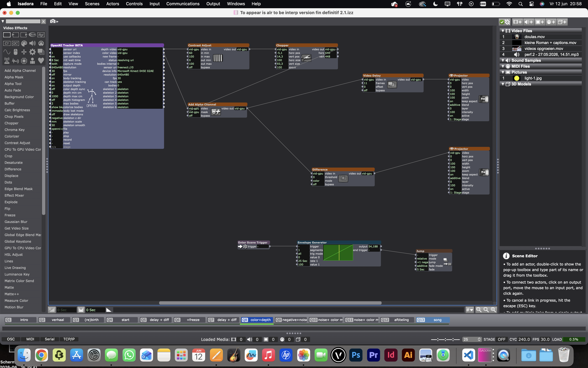Select the heart favorites category

(x=41, y=61)
